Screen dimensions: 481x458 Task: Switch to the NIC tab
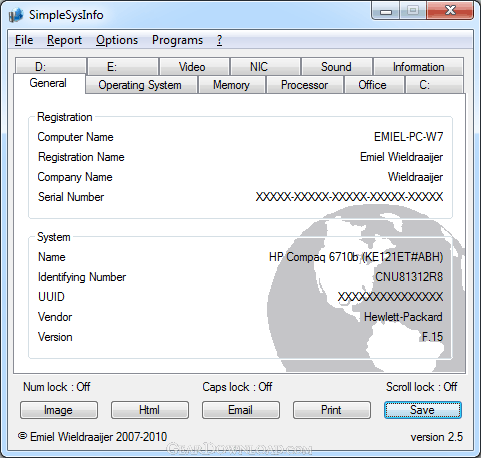pos(266,66)
